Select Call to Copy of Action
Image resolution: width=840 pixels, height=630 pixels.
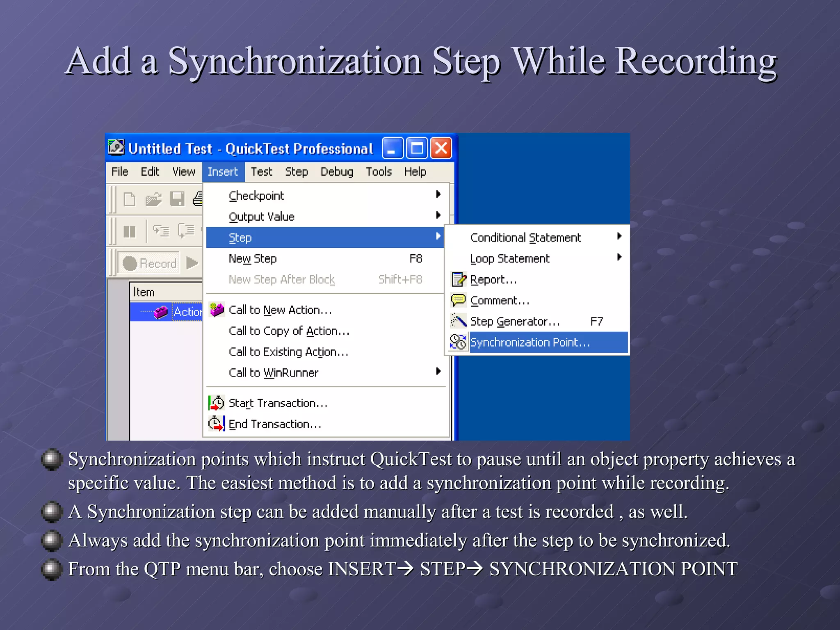pyautogui.click(x=325, y=331)
